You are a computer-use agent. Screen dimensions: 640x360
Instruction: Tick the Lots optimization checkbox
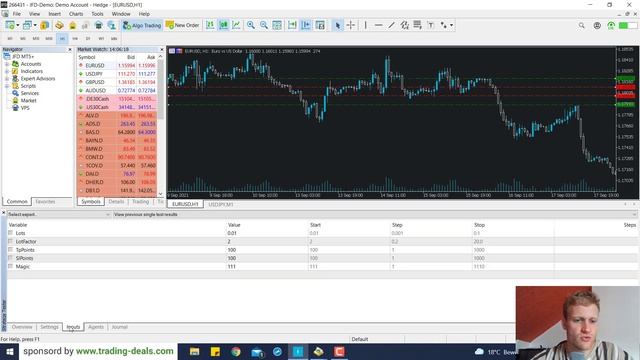11,233
